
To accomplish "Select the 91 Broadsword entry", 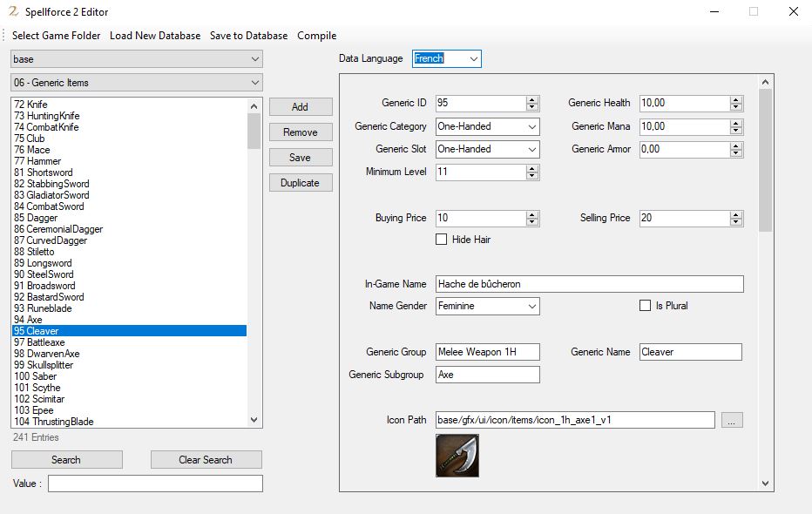I will (130, 286).
